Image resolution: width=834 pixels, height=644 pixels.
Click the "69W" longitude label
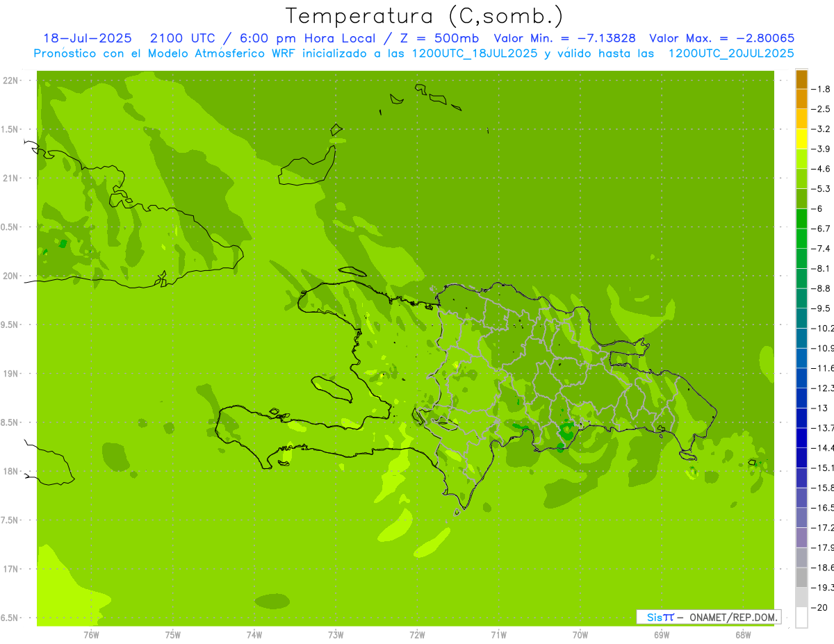click(x=661, y=634)
